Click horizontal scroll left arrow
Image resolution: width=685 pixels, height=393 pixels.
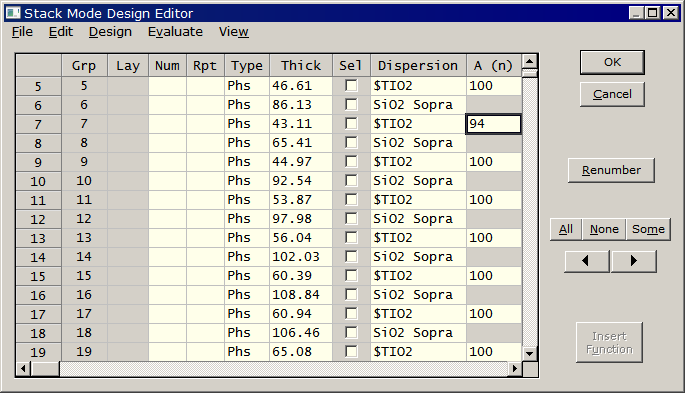[x=23, y=369]
